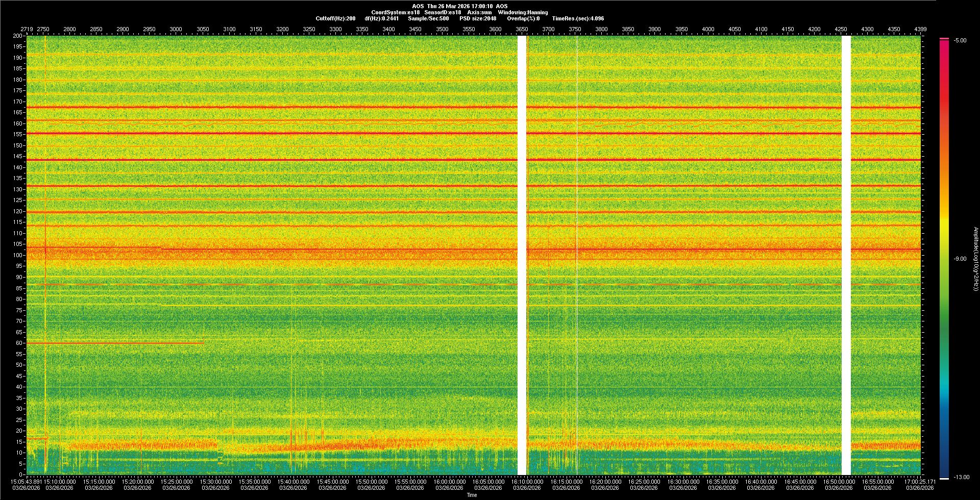Click the 200 Hz label on the frequency axis
The image size is (980, 500).
(x=18, y=36)
